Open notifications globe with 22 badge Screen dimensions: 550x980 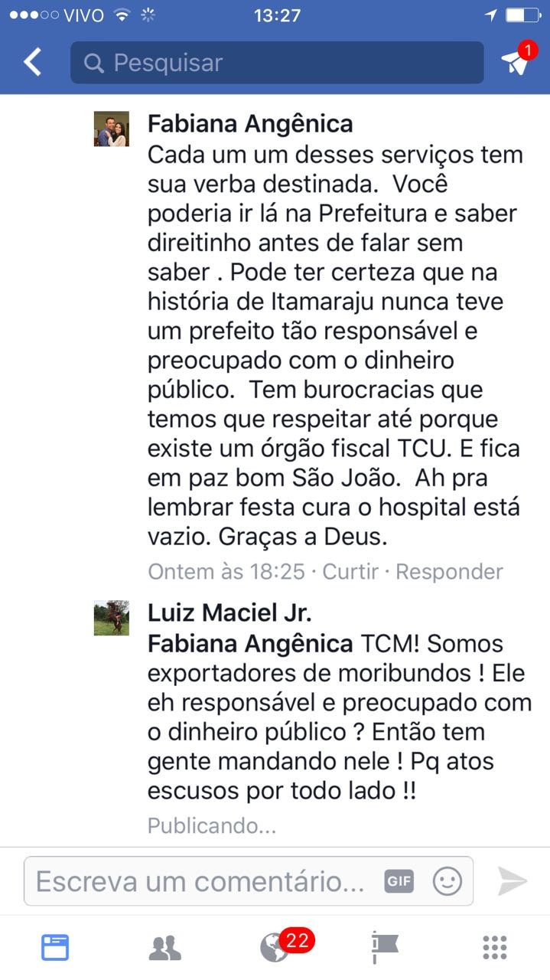point(275,947)
